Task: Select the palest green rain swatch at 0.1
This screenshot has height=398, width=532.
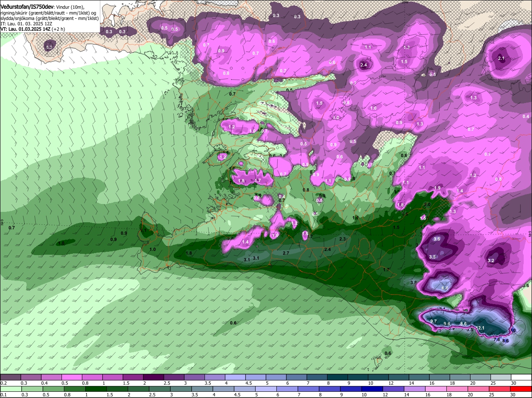Action: click(x=10, y=389)
